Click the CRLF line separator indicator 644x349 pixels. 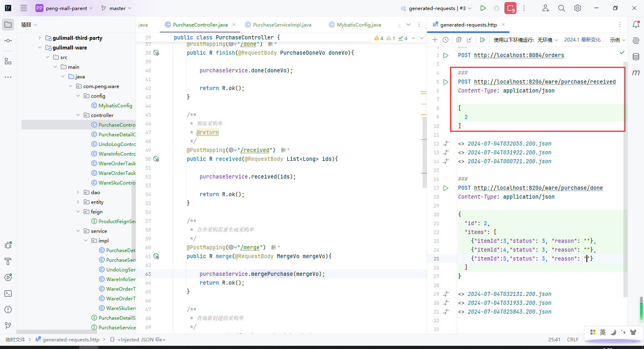[572, 340]
